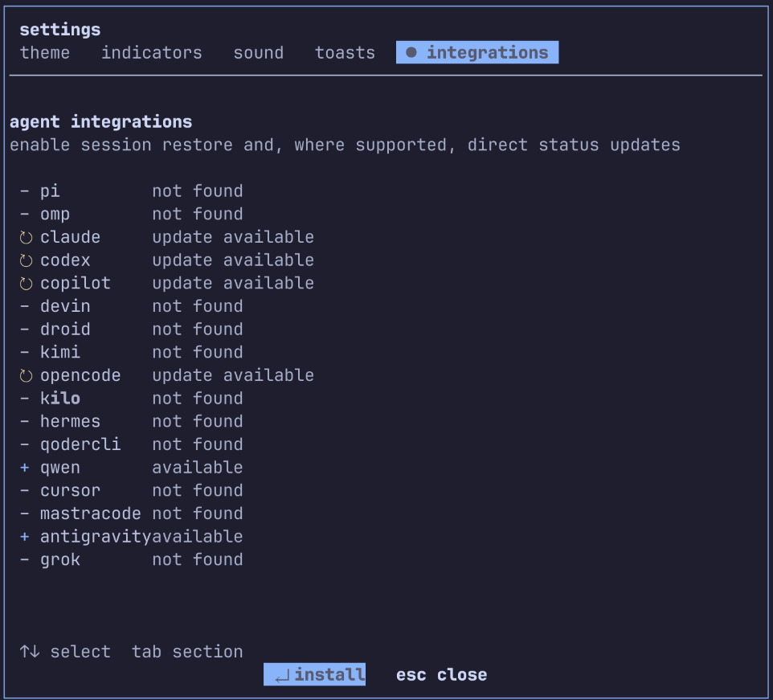Select the devin integration row
This screenshot has height=700, width=773.
pyautogui.click(x=132, y=306)
